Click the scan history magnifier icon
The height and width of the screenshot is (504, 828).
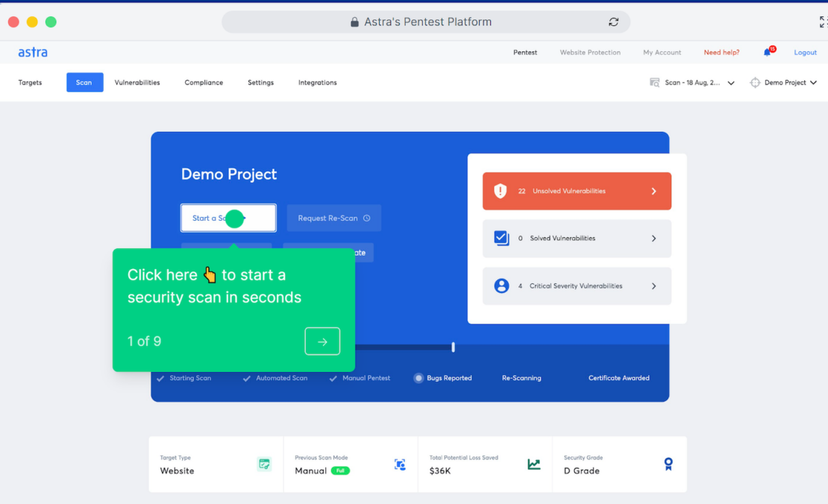click(x=653, y=82)
